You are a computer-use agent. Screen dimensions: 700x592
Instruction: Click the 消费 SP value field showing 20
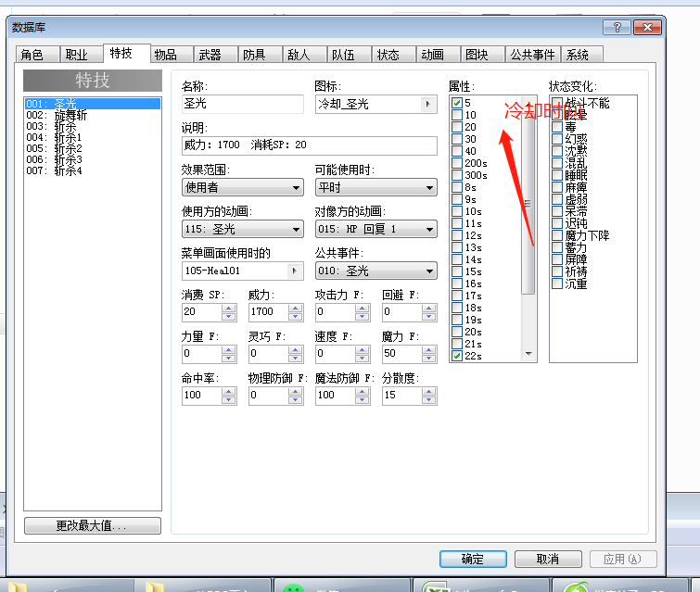tap(202, 312)
